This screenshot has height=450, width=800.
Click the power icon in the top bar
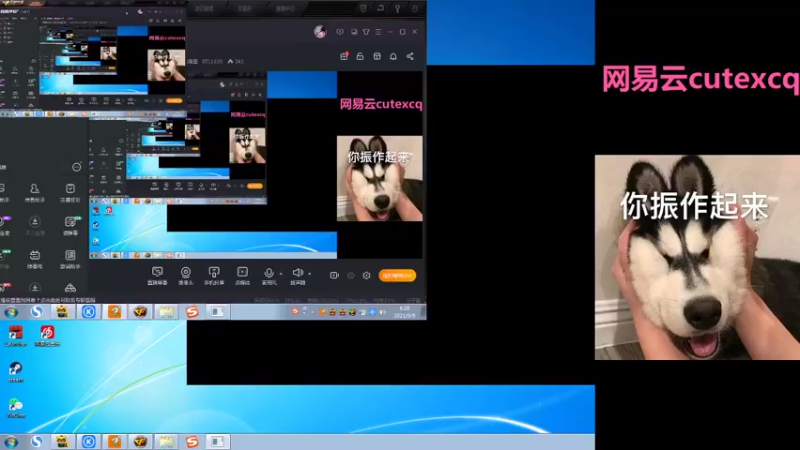[x=415, y=8]
